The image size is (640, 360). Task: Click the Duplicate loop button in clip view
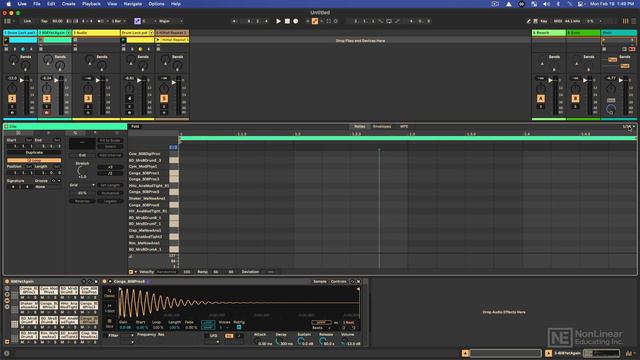click(x=34, y=153)
